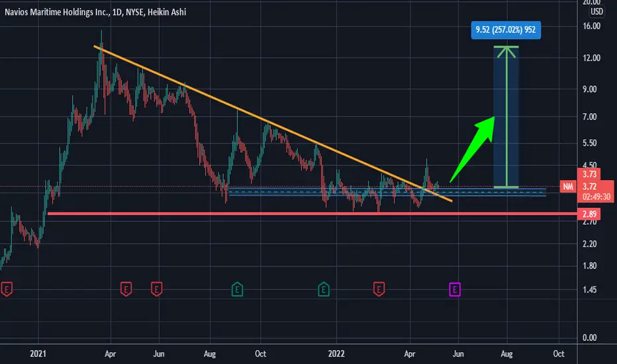Viewport: 617px width, 364px height.
Task: Click the 02:49:30 countdown timer
Action: pos(596,197)
